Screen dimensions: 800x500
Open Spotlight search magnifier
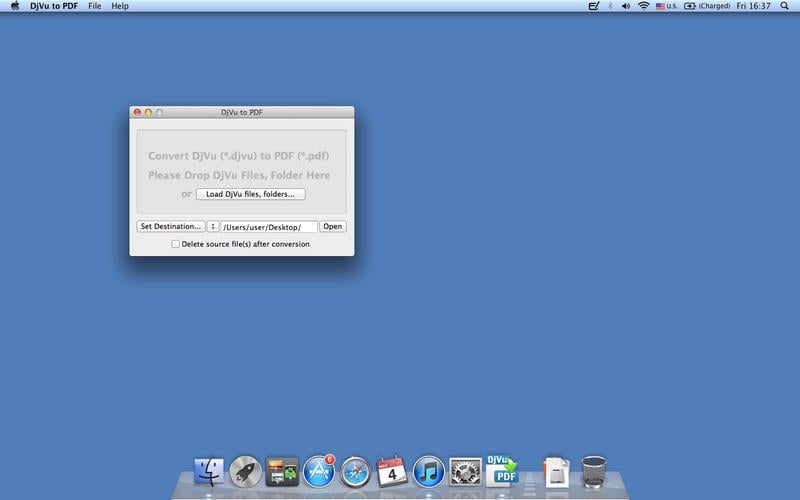785,6
